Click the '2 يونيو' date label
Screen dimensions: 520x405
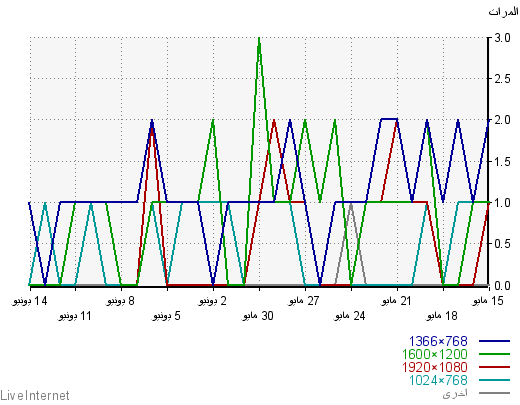coord(213,301)
